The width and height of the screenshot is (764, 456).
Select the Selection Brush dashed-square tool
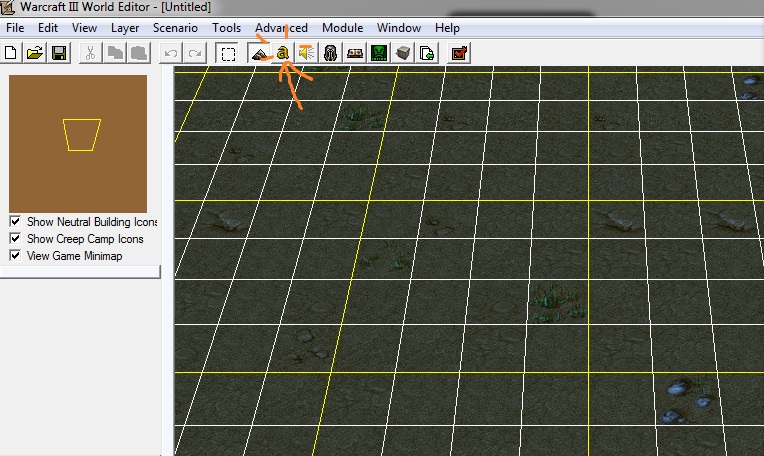click(228, 53)
